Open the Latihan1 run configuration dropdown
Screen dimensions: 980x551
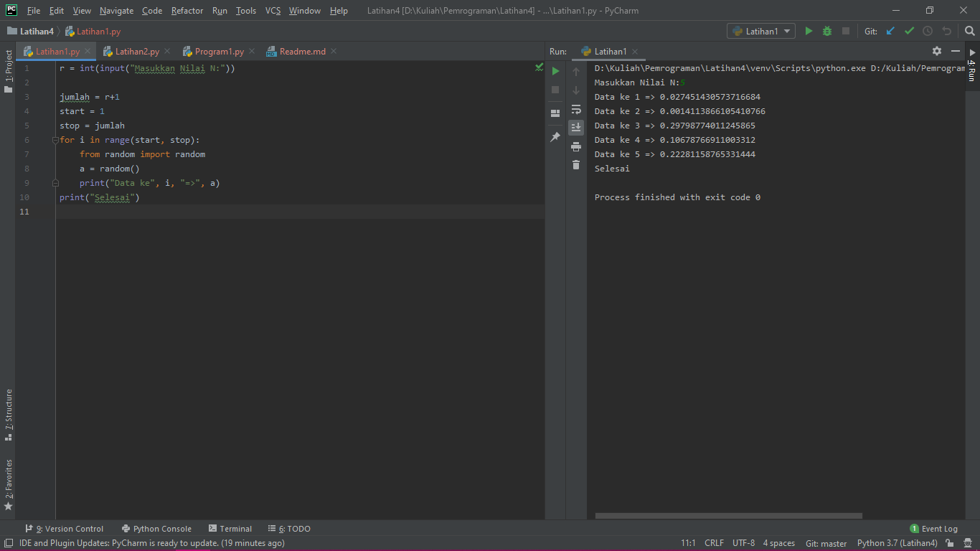pyautogui.click(x=760, y=31)
